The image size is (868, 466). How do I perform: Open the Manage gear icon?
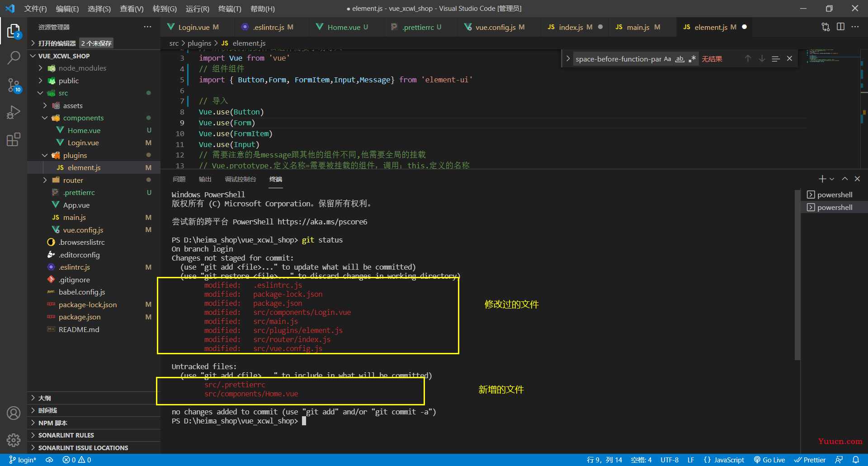pos(14,440)
